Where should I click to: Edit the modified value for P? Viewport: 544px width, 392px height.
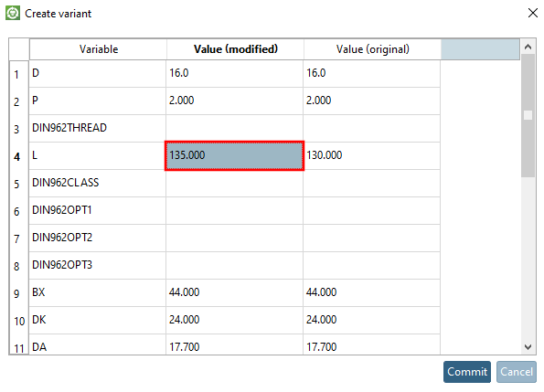(235, 101)
